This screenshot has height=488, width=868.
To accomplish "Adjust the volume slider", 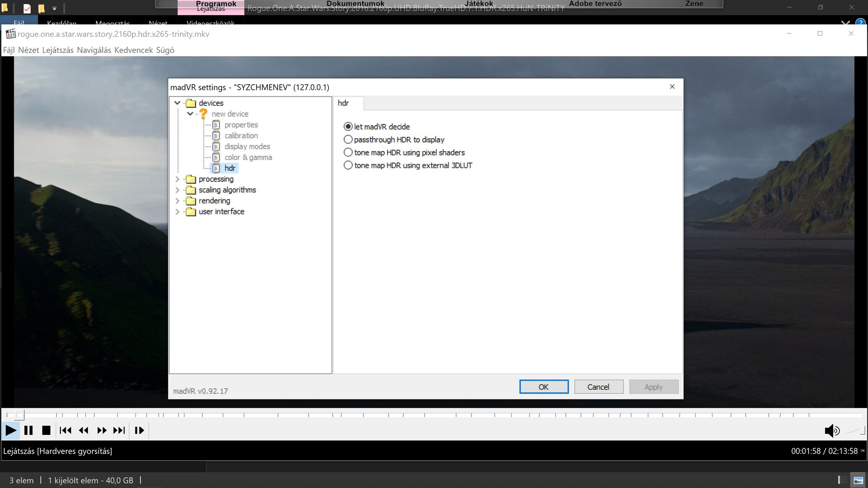I will 855,431.
